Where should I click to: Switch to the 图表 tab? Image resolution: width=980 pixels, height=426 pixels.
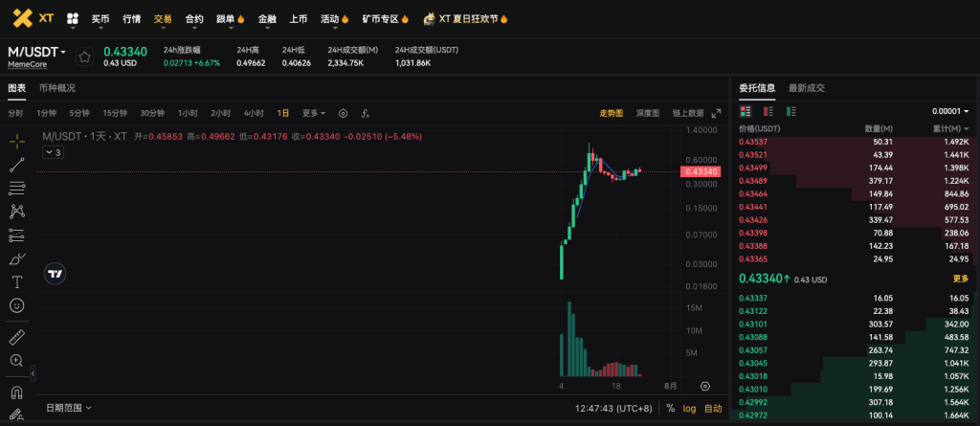(17, 88)
